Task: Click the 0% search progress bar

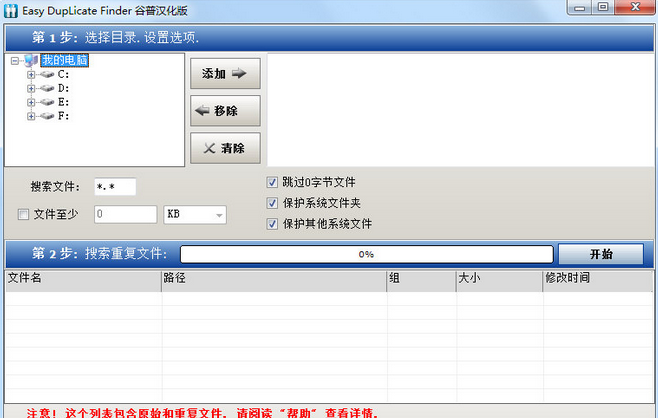Action: click(x=366, y=254)
